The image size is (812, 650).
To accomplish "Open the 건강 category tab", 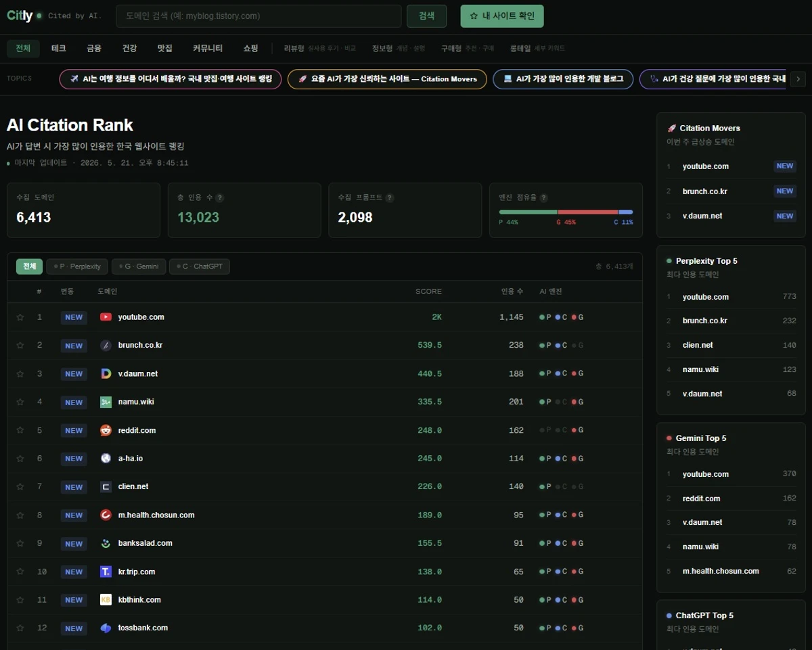I will 129,48.
